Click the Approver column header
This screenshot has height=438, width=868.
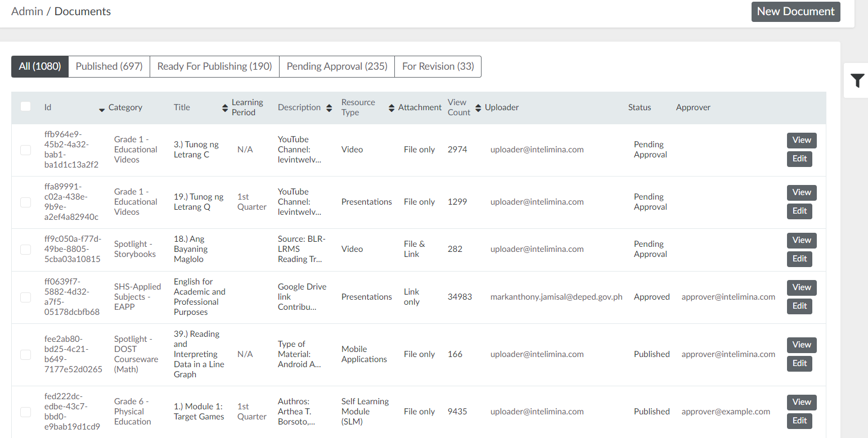coord(693,107)
